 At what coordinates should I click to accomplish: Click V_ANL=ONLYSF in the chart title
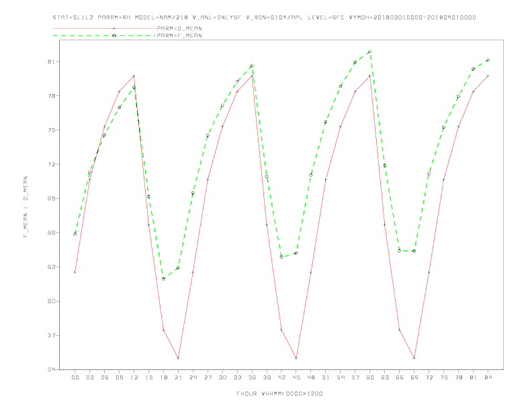point(217,17)
